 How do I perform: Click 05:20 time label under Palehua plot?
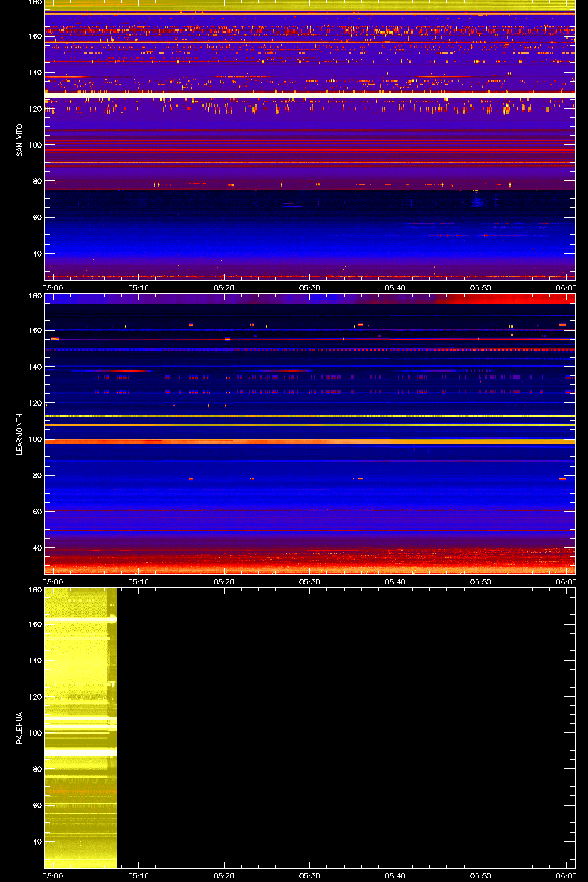pos(224,876)
